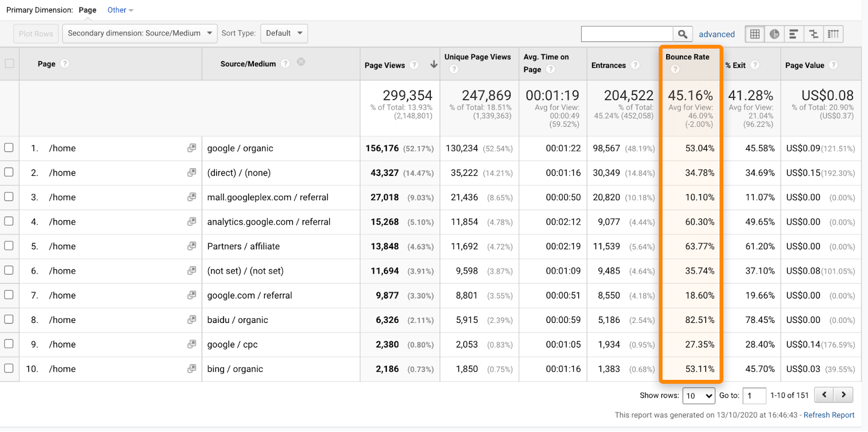Select the Page primary dimension
The width and height of the screenshot is (868, 432).
87,10
